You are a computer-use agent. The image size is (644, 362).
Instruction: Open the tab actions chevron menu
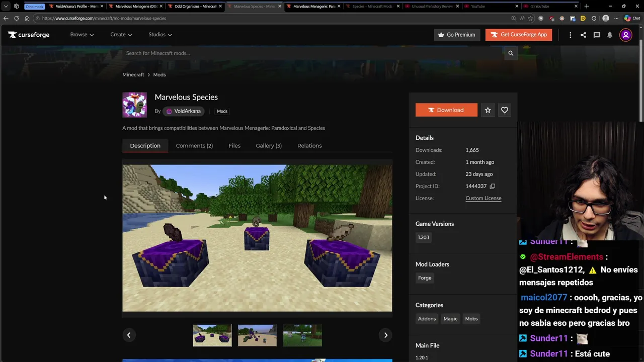pyautogui.click(x=6, y=6)
